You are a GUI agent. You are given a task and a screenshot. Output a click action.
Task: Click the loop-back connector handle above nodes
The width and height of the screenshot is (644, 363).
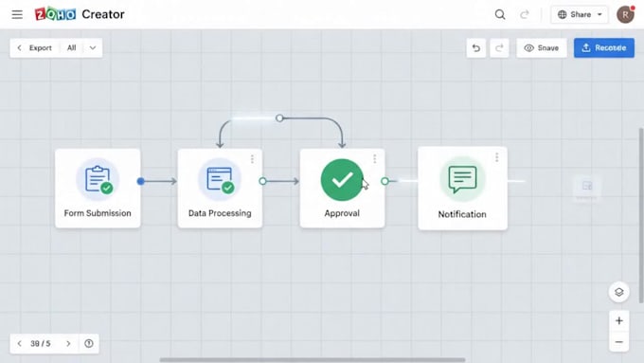coord(279,118)
